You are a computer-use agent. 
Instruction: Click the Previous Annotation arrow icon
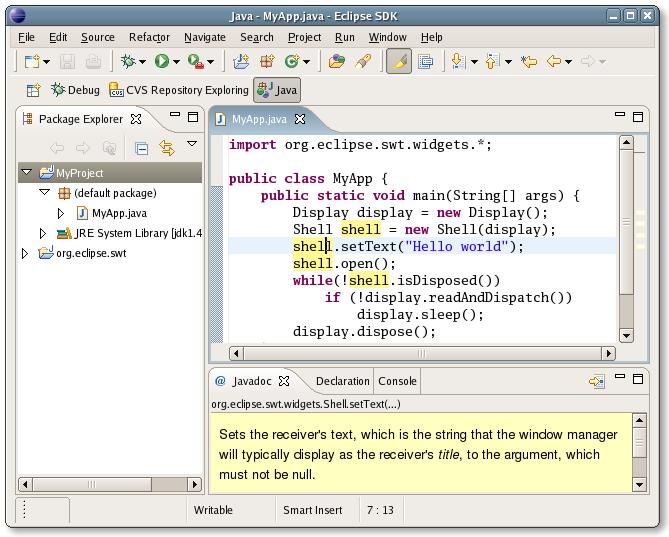click(x=492, y=62)
